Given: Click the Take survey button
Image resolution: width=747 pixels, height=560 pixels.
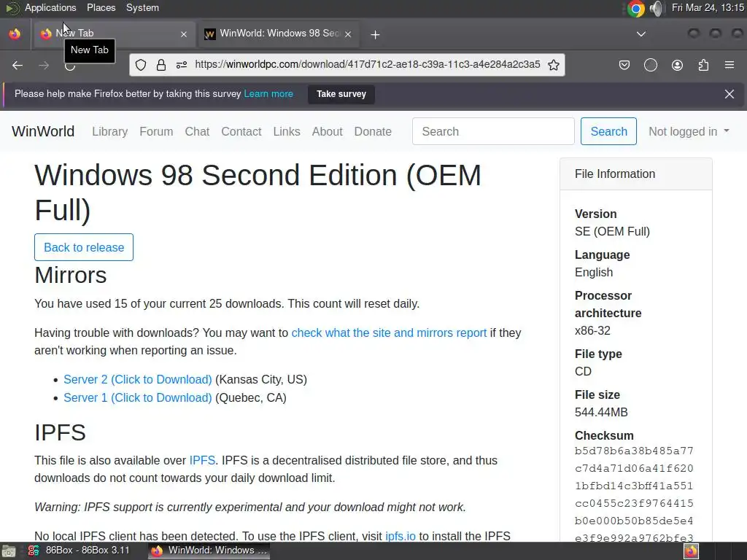Looking at the screenshot, I should click(x=341, y=94).
